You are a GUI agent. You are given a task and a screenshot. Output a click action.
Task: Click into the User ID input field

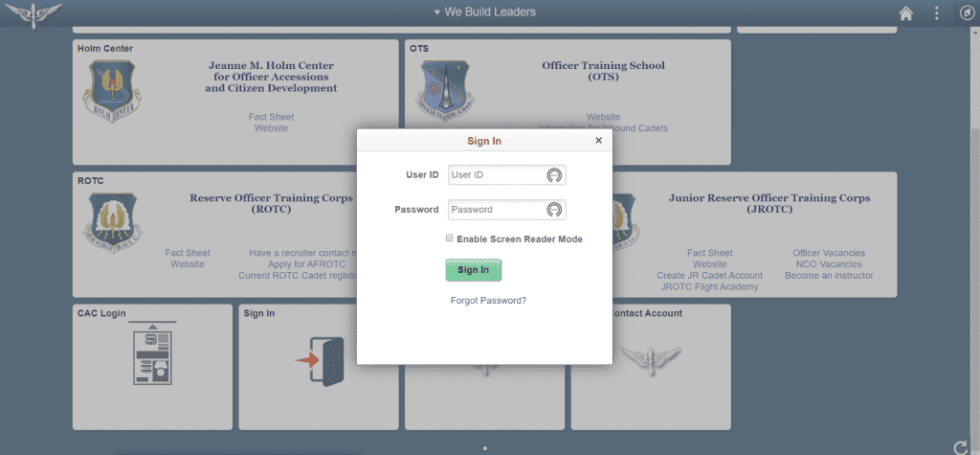[495, 175]
